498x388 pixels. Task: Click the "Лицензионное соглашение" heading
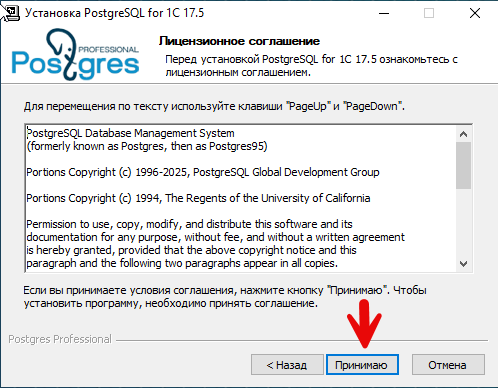coord(239,41)
